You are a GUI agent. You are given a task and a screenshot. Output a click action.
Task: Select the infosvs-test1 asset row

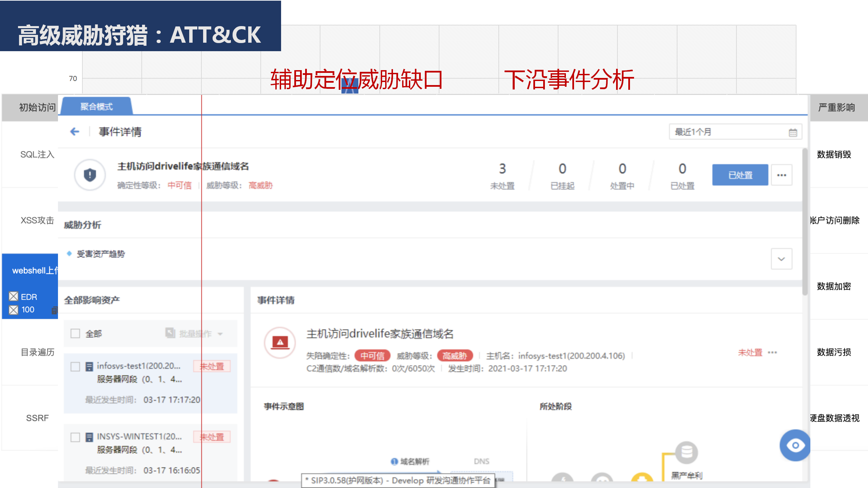click(x=151, y=383)
